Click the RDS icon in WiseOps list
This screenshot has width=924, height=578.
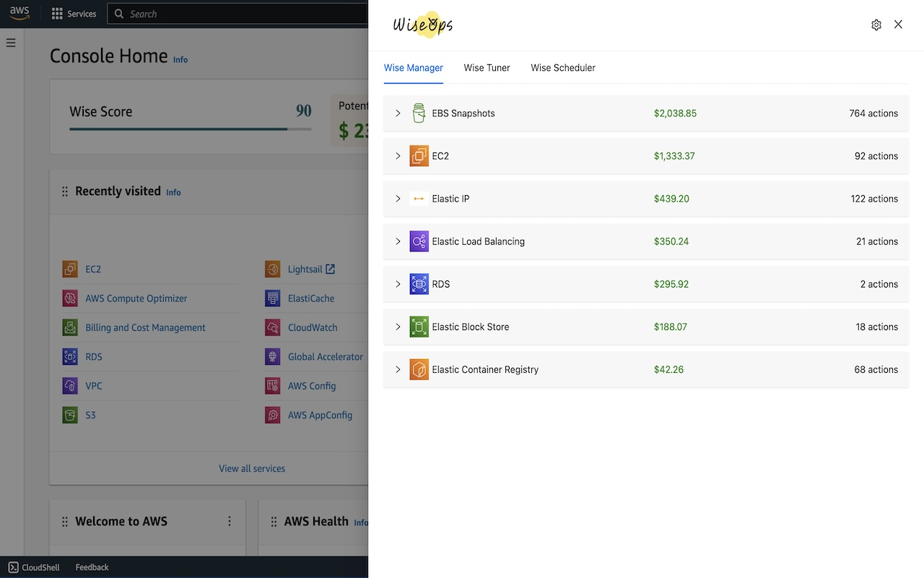tap(419, 284)
